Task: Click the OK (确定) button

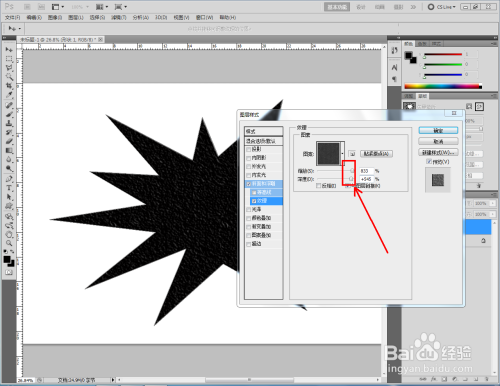Action: [438, 130]
